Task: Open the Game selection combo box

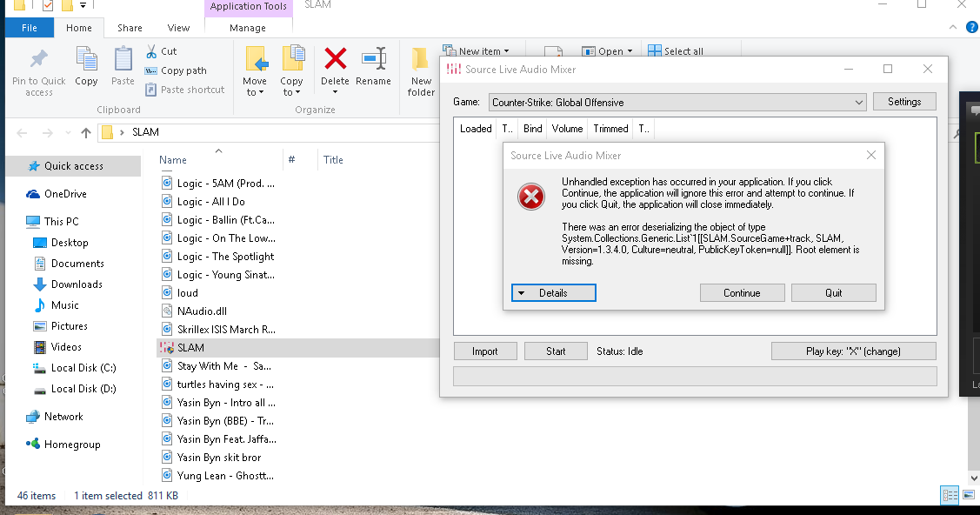Action: 677,103
